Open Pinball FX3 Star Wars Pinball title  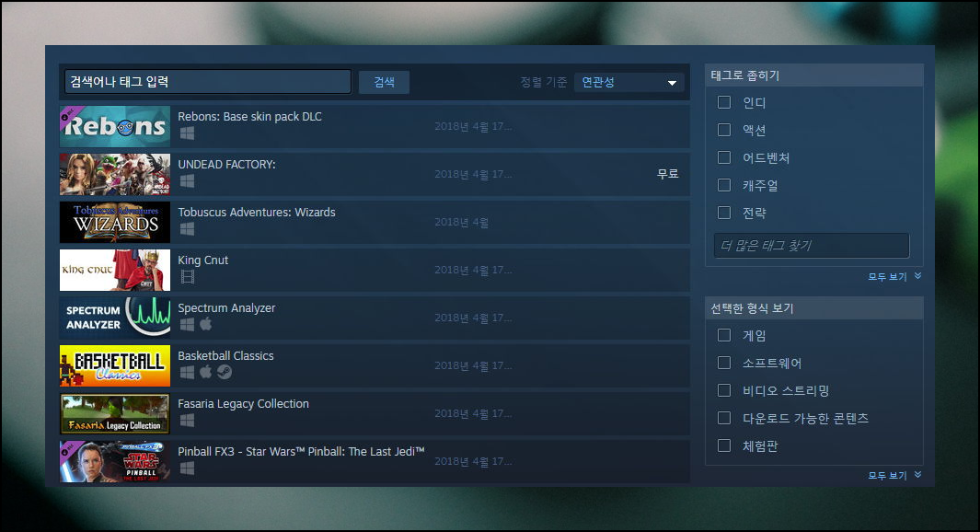pos(301,451)
